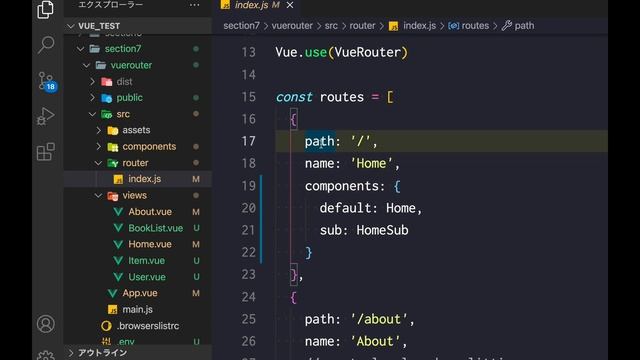640x360 pixels.
Task: Click line number 15 in gutter
Action: click(248, 97)
